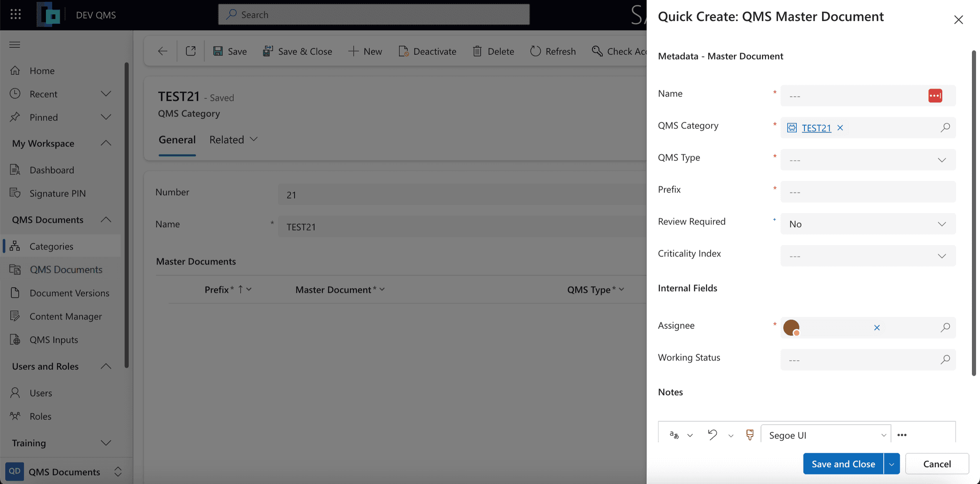Search QMS Category lookup icon
Screen dimensions: 980x484
[945, 128]
